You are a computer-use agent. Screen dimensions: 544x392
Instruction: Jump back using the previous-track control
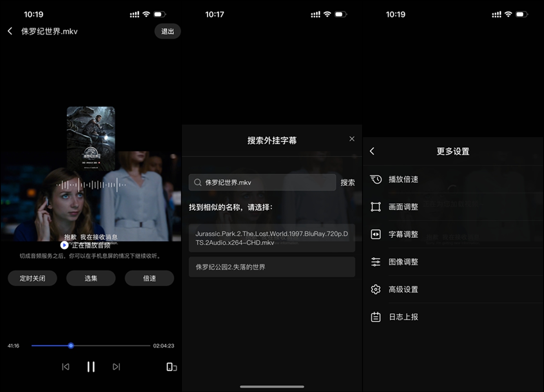(65, 367)
